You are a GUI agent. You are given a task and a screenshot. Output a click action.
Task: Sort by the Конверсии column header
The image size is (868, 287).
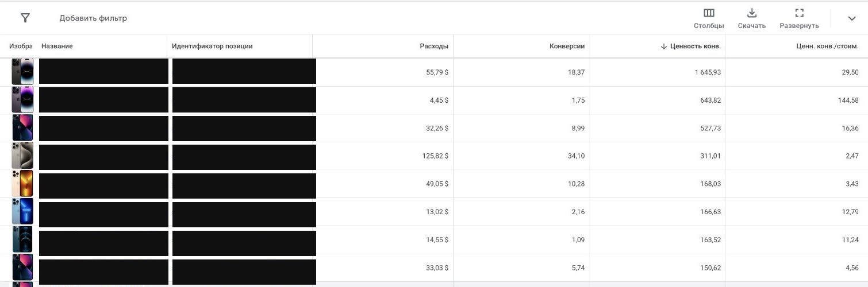[567, 46]
